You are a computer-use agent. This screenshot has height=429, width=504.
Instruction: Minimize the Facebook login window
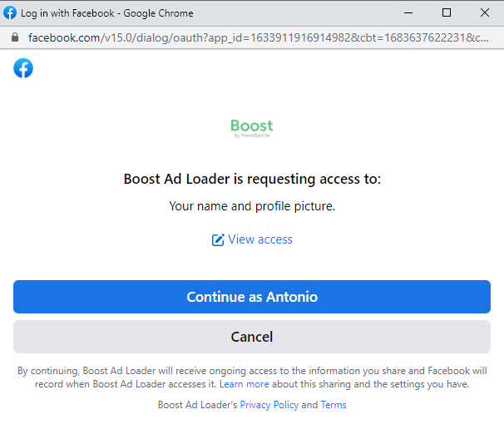pyautogui.click(x=408, y=12)
